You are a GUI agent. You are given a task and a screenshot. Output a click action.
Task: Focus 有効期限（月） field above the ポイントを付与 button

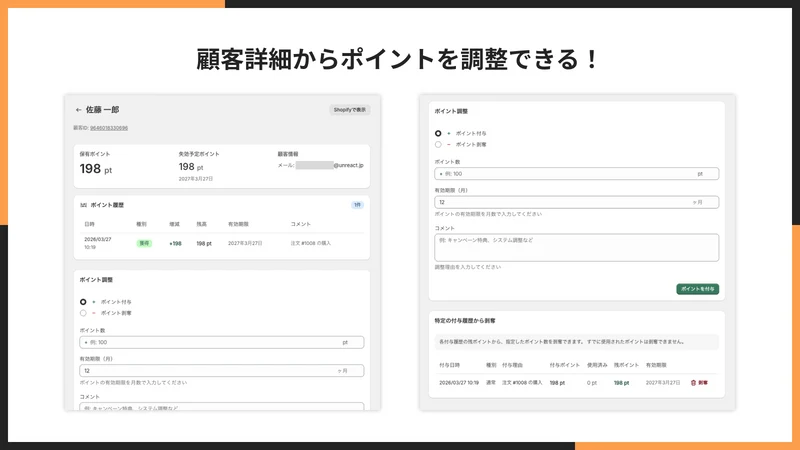[x=577, y=203]
